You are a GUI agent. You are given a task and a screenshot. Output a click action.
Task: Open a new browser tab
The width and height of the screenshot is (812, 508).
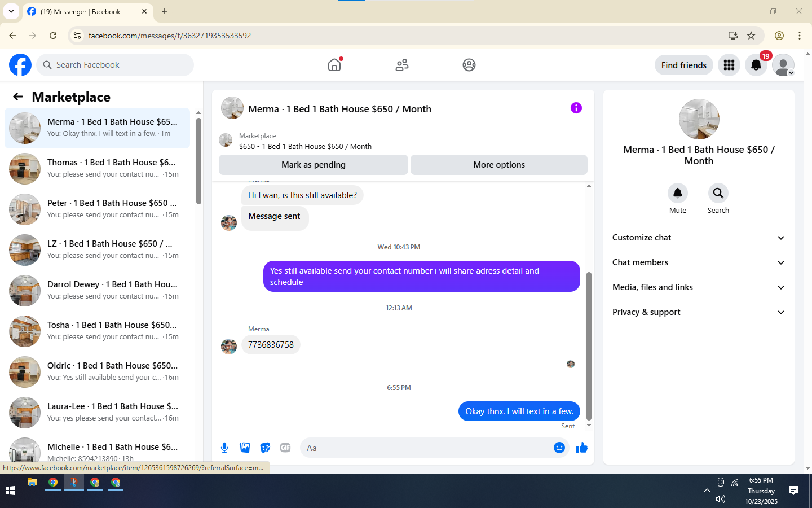point(165,11)
